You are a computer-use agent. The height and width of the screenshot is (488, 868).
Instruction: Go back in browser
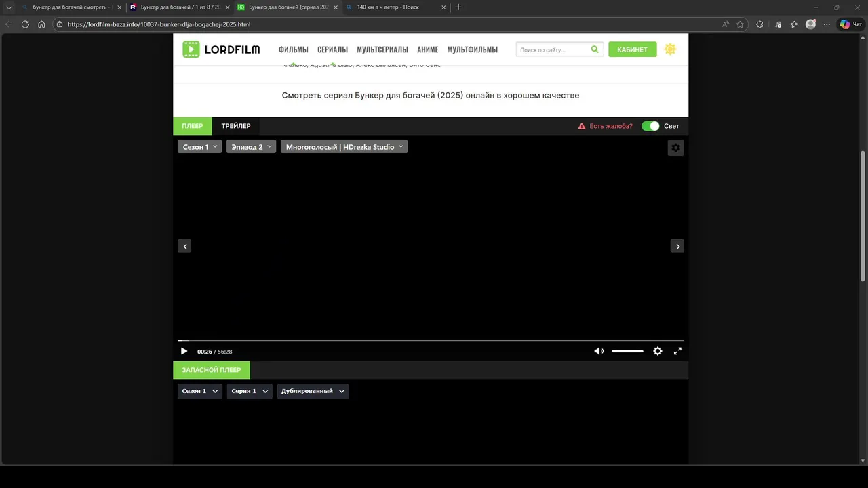point(9,24)
